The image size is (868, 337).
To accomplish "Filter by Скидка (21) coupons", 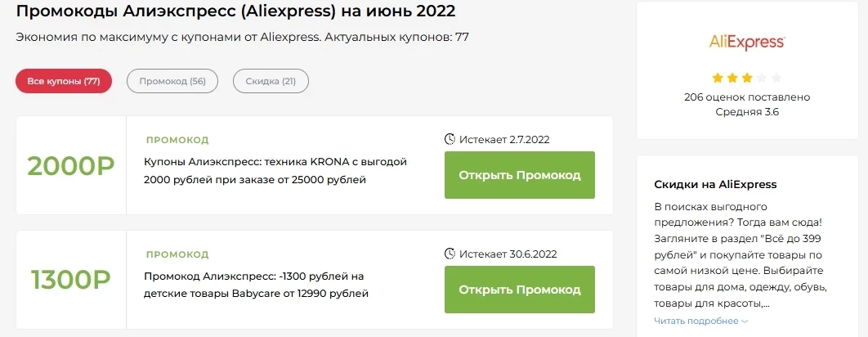I will tap(271, 82).
